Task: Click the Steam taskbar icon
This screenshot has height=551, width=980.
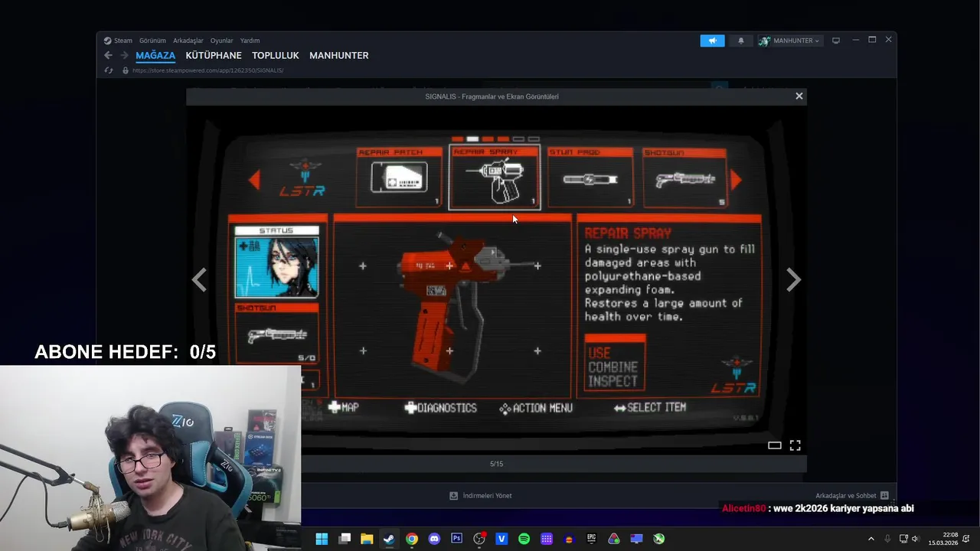Action: 389,539
